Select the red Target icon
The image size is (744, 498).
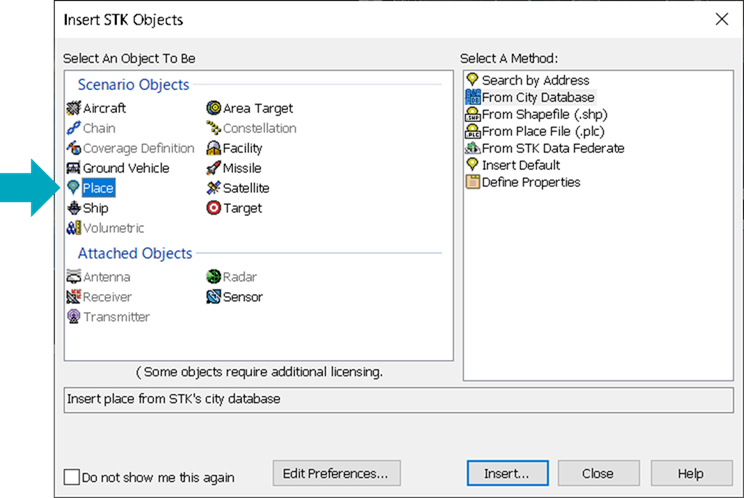coord(214,208)
